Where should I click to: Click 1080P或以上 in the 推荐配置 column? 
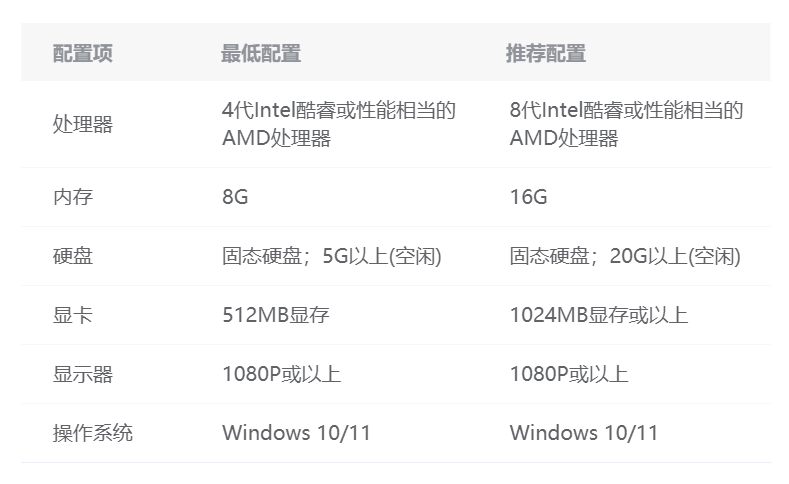tap(569, 374)
